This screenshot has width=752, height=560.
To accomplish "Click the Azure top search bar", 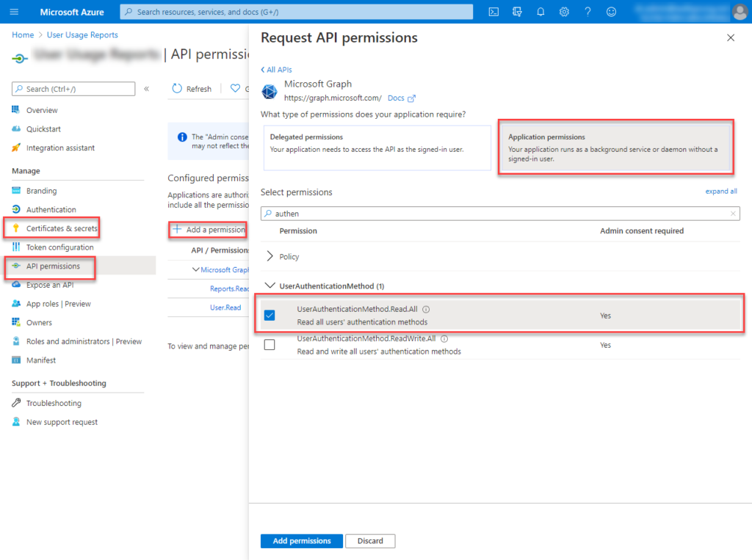I will pyautogui.click(x=297, y=12).
